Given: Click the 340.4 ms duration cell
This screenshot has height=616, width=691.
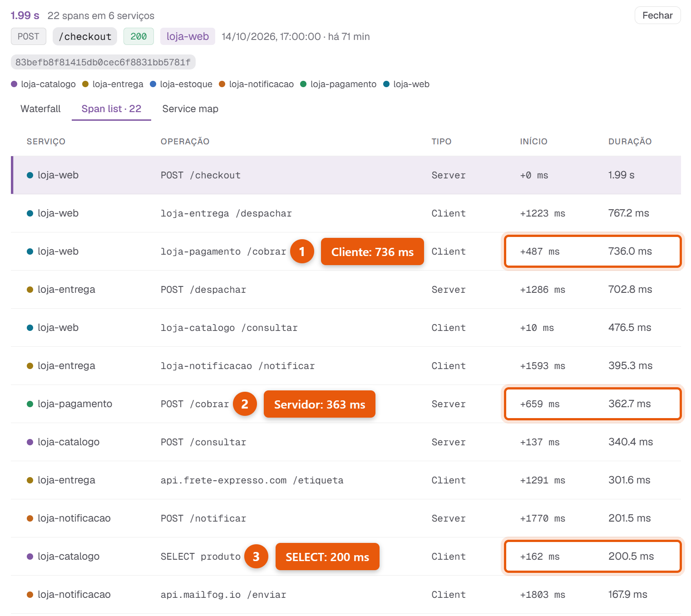Looking at the screenshot, I should (x=631, y=442).
